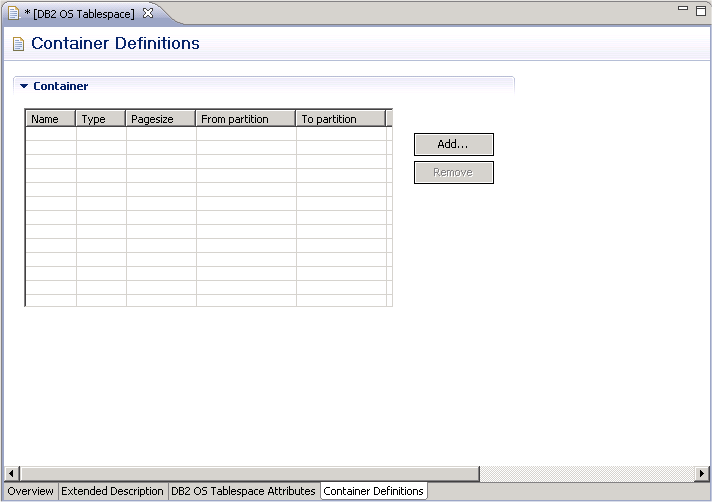Click the horizontal scrollbar thumb
Image resolution: width=712 pixels, height=502 pixels.
coord(249,473)
